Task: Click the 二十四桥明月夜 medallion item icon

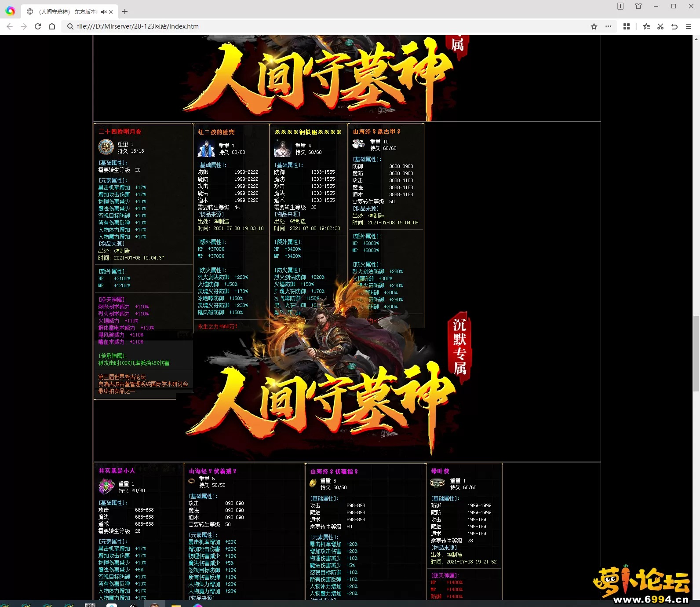Action: pyautogui.click(x=106, y=147)
